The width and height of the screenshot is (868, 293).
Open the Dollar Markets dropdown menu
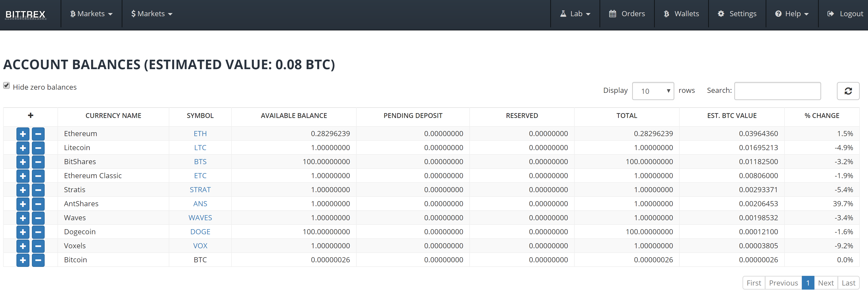coord(152,14)
